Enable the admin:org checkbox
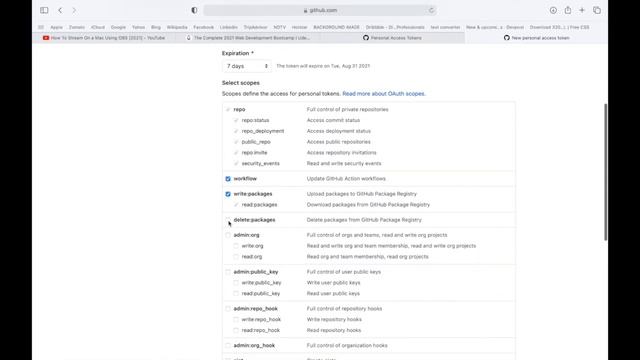640x360 pixels. click(x=228, y=235)
